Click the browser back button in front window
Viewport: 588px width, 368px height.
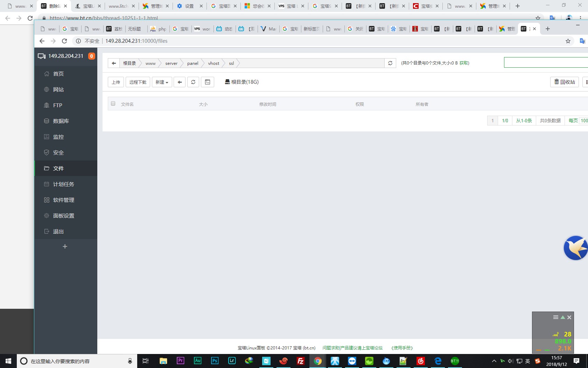pyautogui.click(x=42, y=41)
